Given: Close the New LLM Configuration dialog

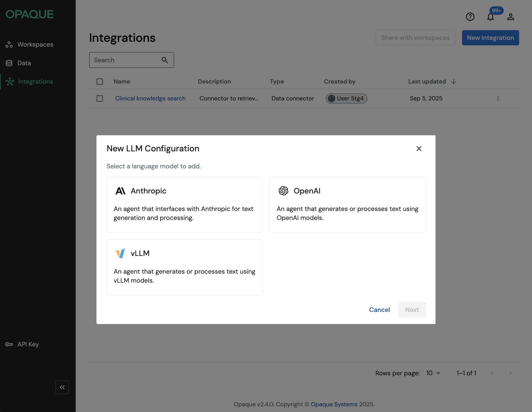Looking at the screenshot, I should coord(419,148).
